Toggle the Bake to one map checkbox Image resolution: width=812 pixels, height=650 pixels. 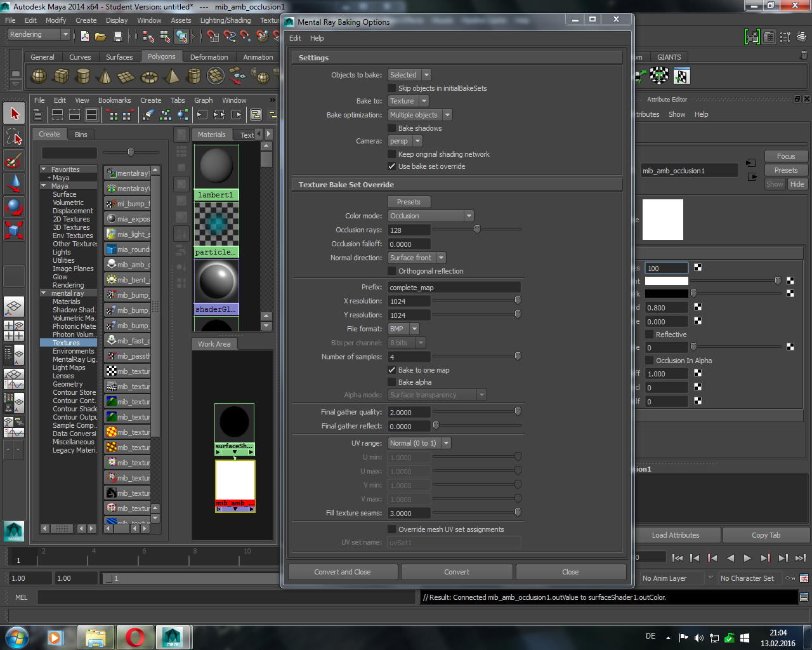point(392,370)
